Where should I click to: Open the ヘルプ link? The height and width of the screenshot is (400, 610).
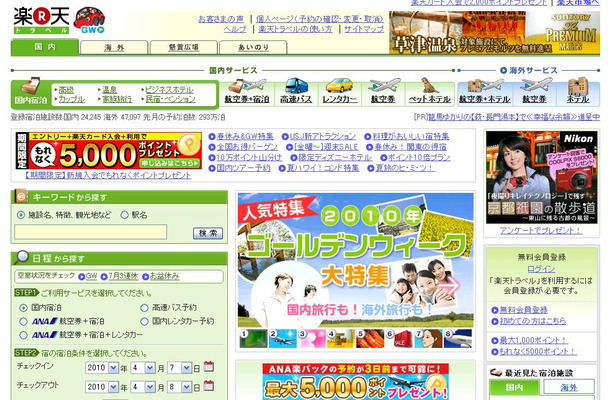[235, 29]
